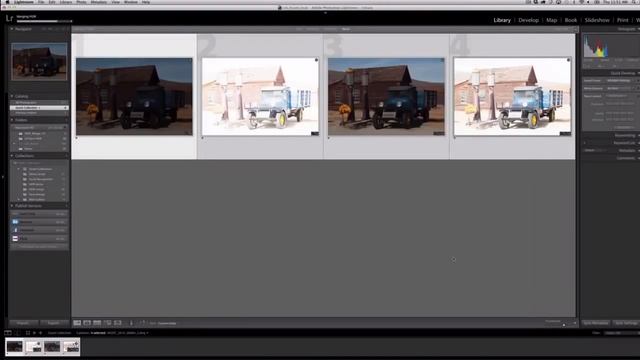Collapse the Publish Services panel
The width and height of the screenshot is (640, 360).
point(12,206)
